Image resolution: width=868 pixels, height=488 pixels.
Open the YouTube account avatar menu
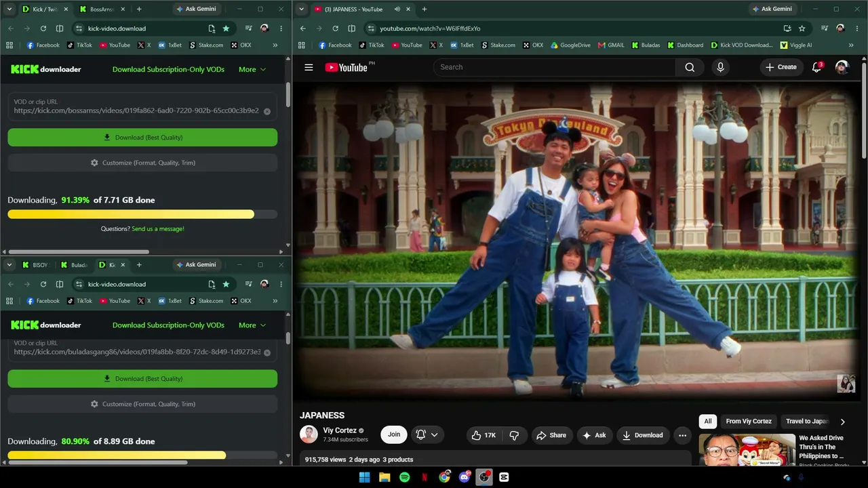(x=842, y=67)
